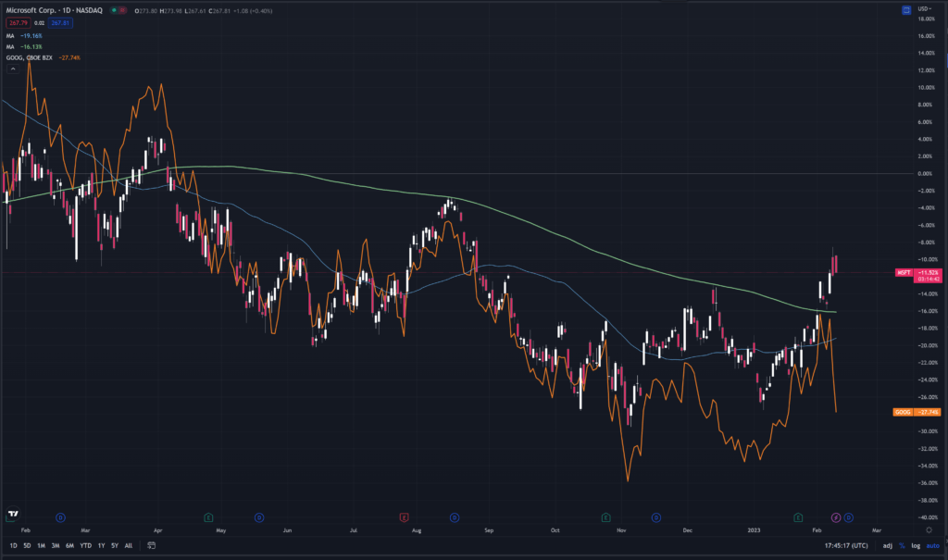Click the TradingView logo on the chart
The image size is (948, 560).
coord(13,514)
